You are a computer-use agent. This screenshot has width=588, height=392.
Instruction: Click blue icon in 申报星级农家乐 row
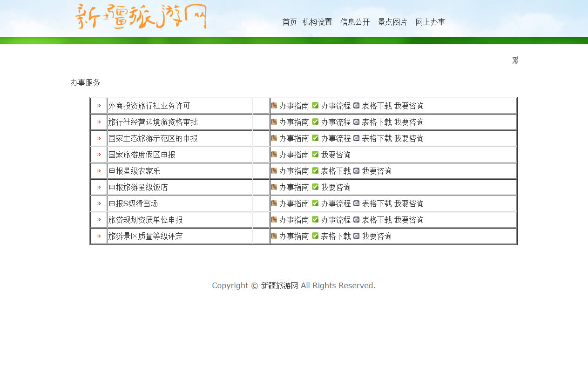[x=356, y=171]
